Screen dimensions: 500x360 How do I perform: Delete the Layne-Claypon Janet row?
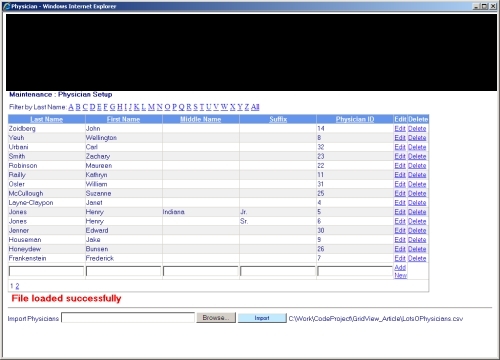pyautogui.click(x=417, y=203)
